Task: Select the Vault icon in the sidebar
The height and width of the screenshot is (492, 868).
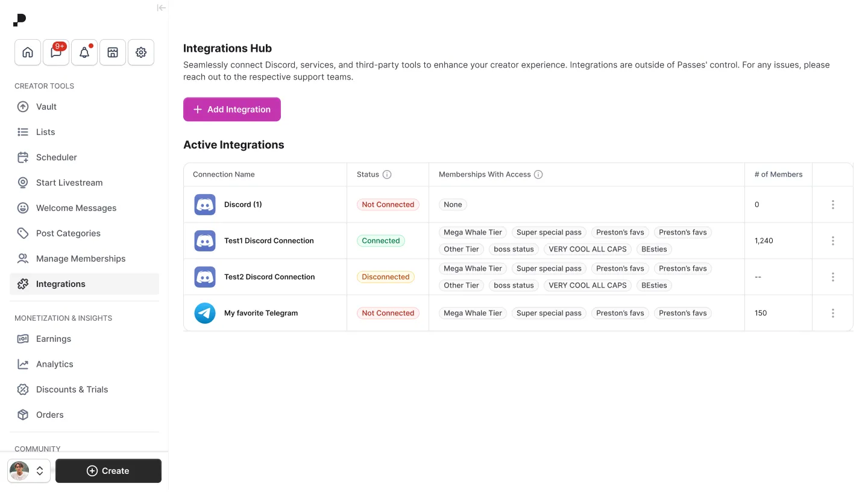Action: 22,107
